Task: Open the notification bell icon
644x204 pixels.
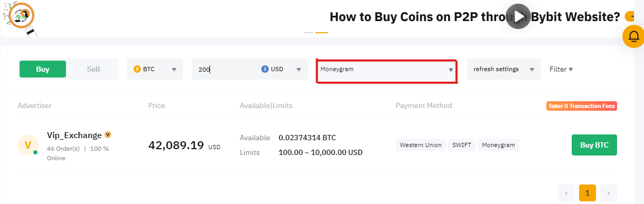Action: click(x=633, y=36)
